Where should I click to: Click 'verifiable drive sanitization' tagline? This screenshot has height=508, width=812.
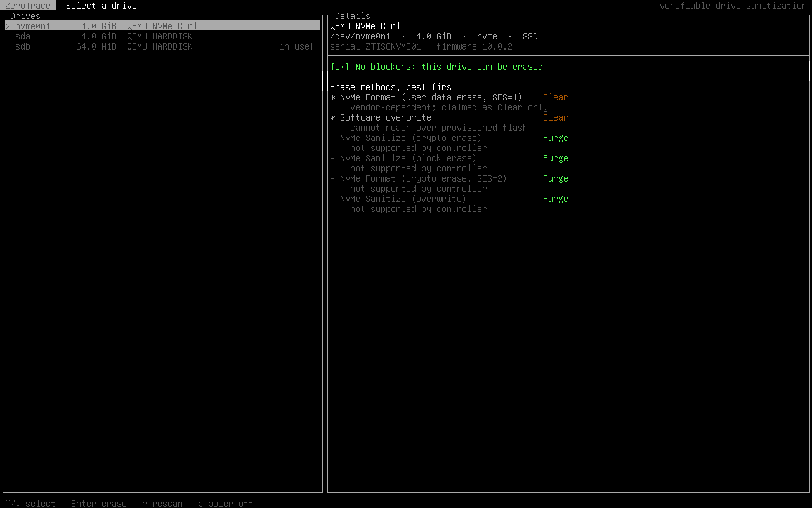pos(733,6)
